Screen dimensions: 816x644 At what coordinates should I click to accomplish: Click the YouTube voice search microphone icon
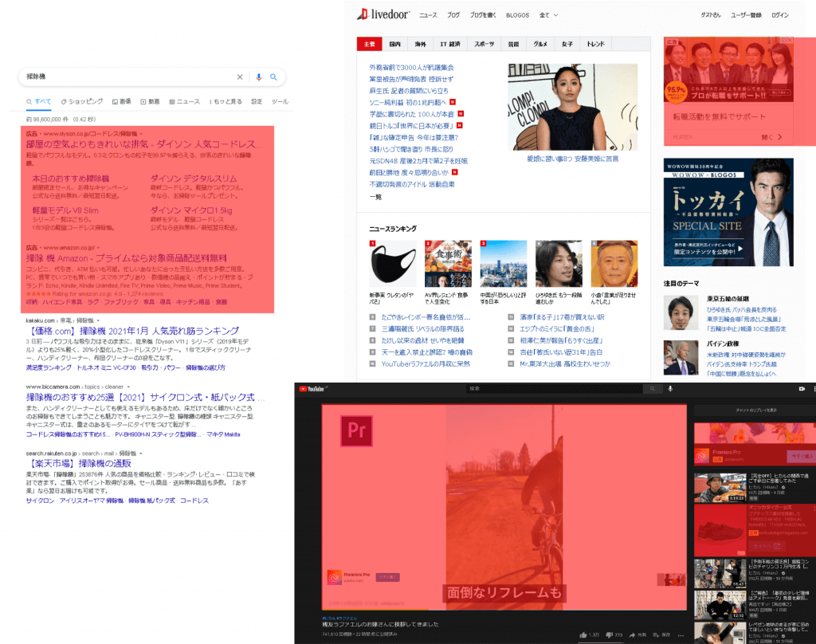670,389
